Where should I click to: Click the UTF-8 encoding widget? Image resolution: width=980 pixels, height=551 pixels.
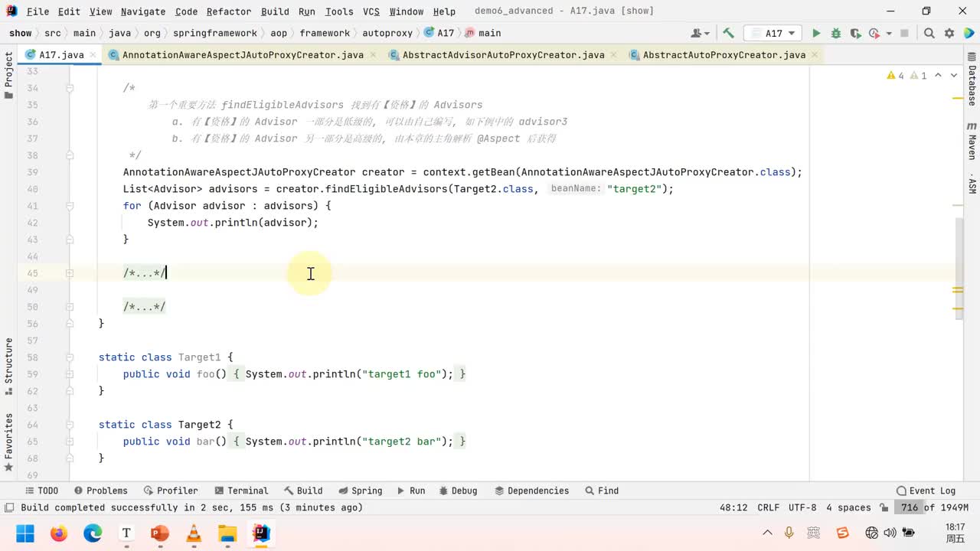(802, 507)
